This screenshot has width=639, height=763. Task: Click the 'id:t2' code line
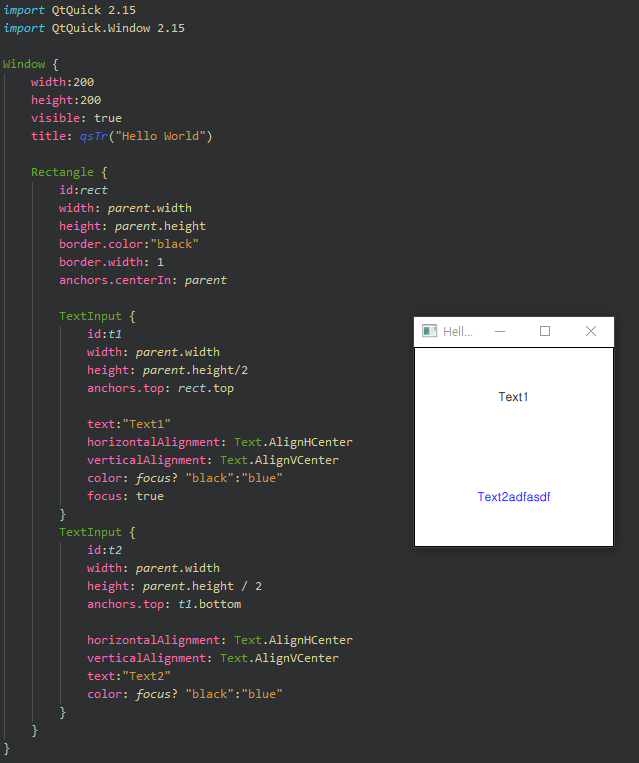[104, 550]
